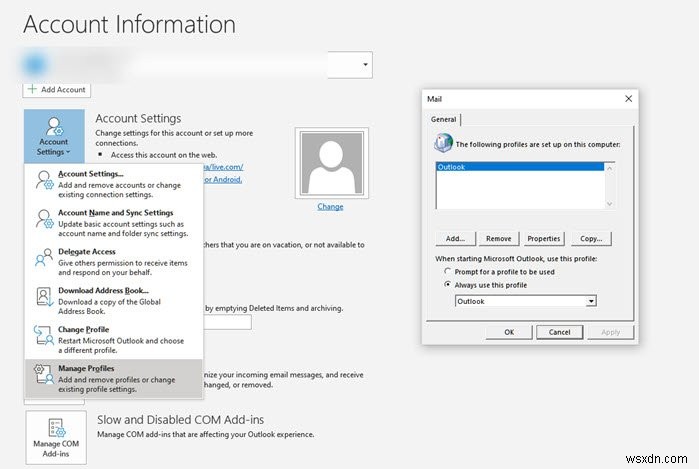Click the profile photo placeholder
Image resolution: width=699 pixels, height=469 pixels.
click(x=332, y=163)
